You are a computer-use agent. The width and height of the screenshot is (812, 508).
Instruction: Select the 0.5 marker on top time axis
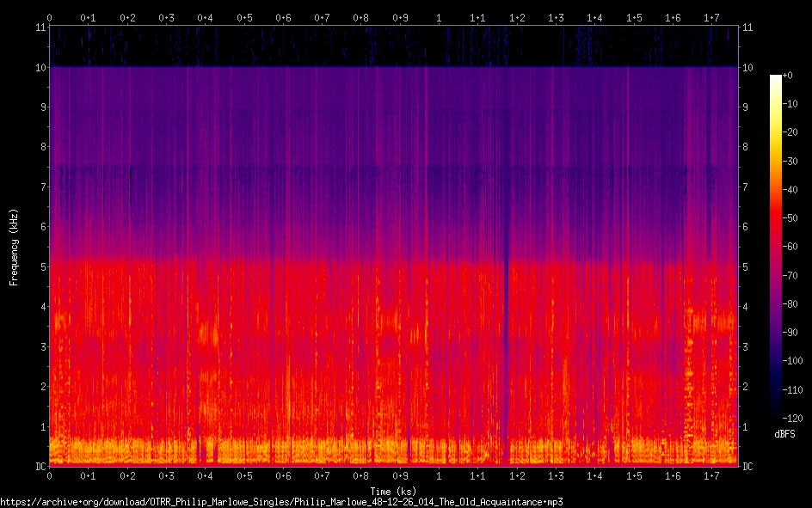click(x=244, y=17)
